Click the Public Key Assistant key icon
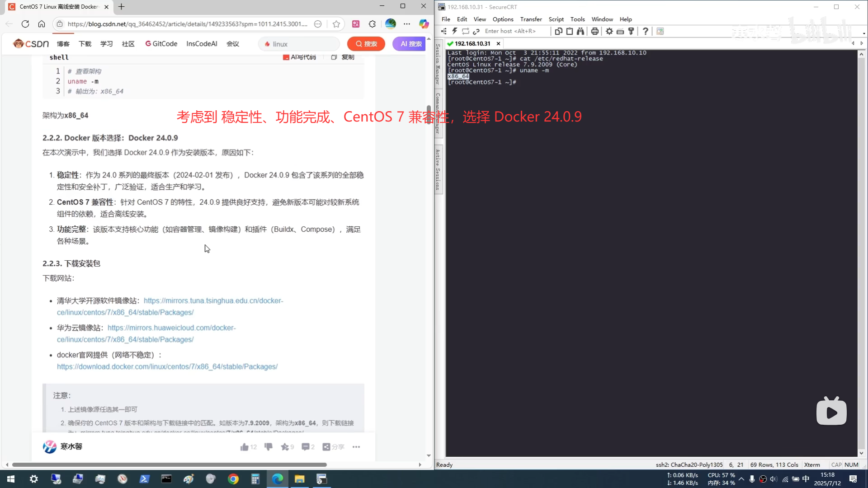The height and width of the screenshot is (488, 868). pos(631,31)
